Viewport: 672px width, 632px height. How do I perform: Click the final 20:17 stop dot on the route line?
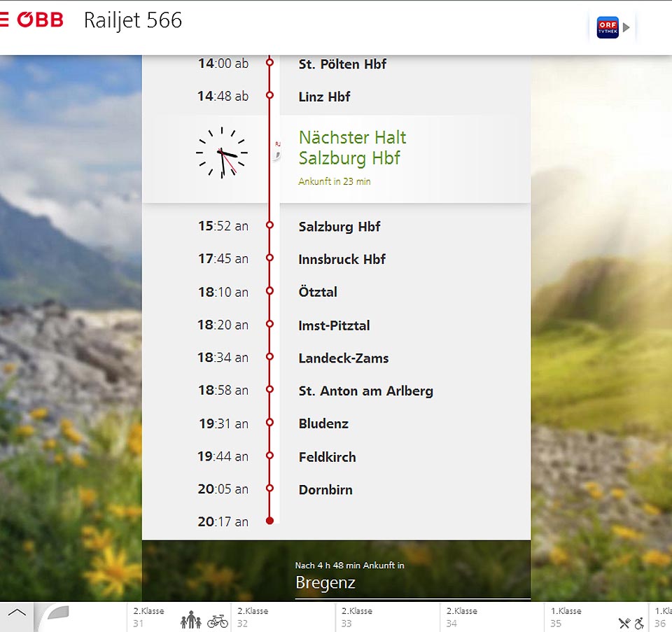[269, 521]
